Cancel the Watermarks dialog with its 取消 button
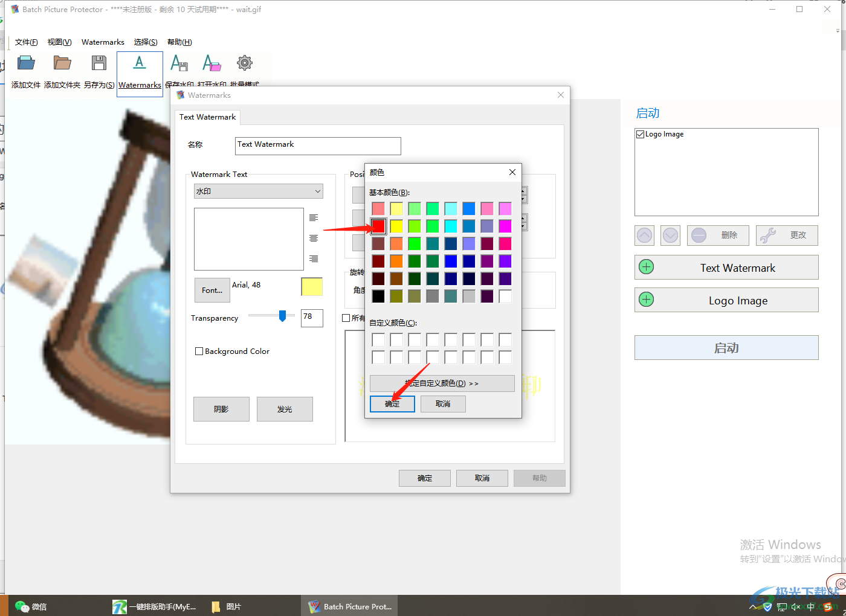This screenshot has width=846, height=616. point(482,478)
